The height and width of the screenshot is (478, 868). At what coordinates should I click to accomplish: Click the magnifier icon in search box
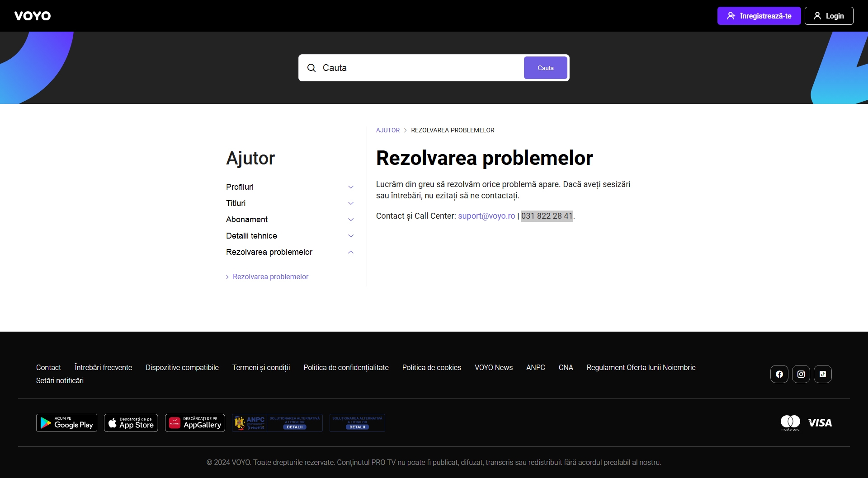[x=311, y=68]
